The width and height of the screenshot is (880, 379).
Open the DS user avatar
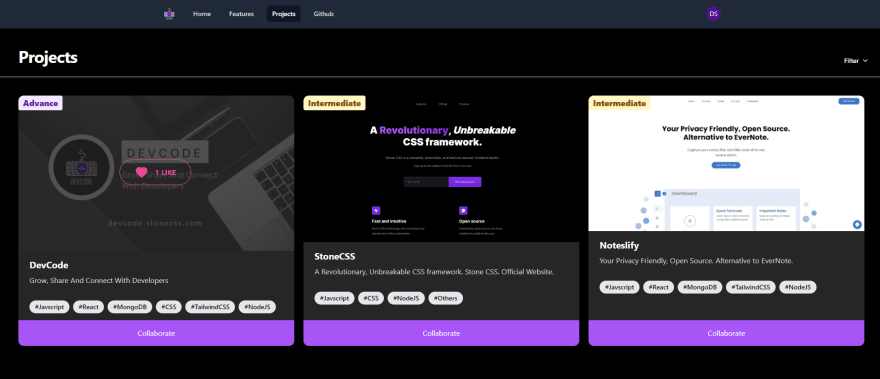pyautogui.click(x=713, y=14)
